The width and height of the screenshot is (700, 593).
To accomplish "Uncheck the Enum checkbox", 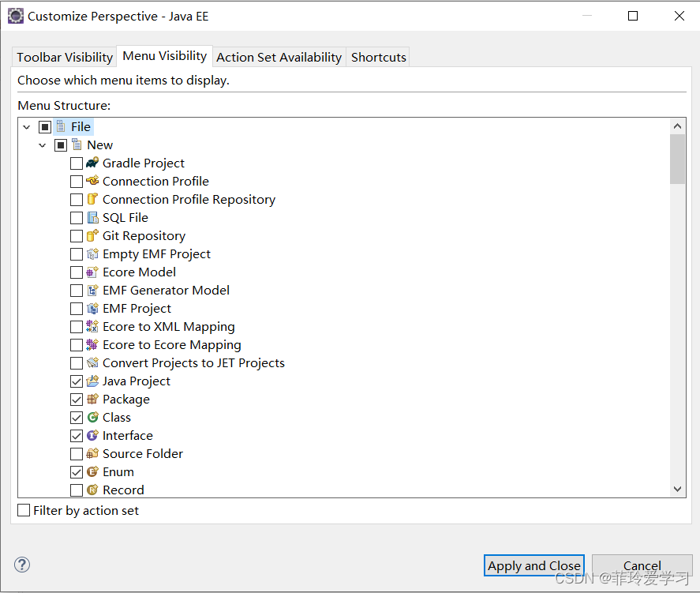I will 77,472.
